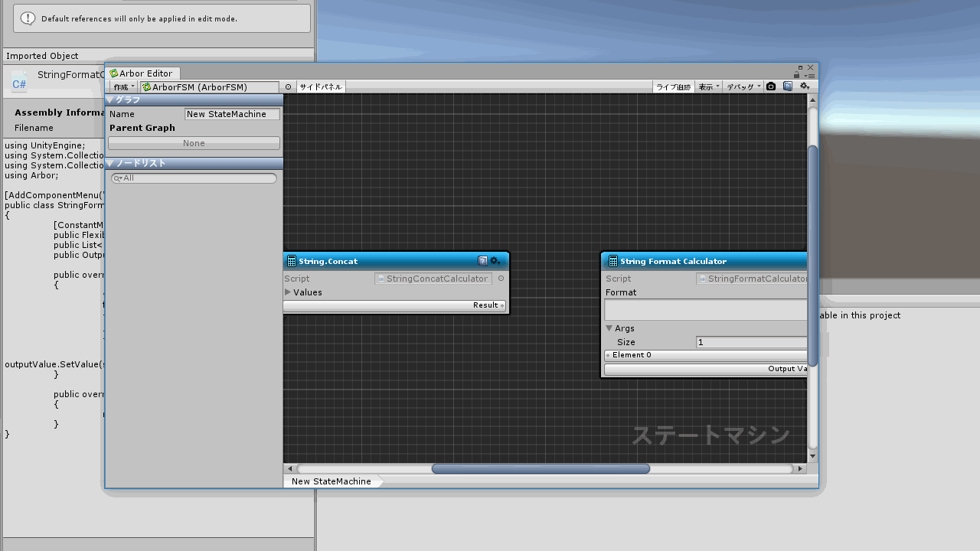The width and height of the screenshot is (980, 551).
Task: Open the 表示 view dropdown
Action: coord(708,87)
